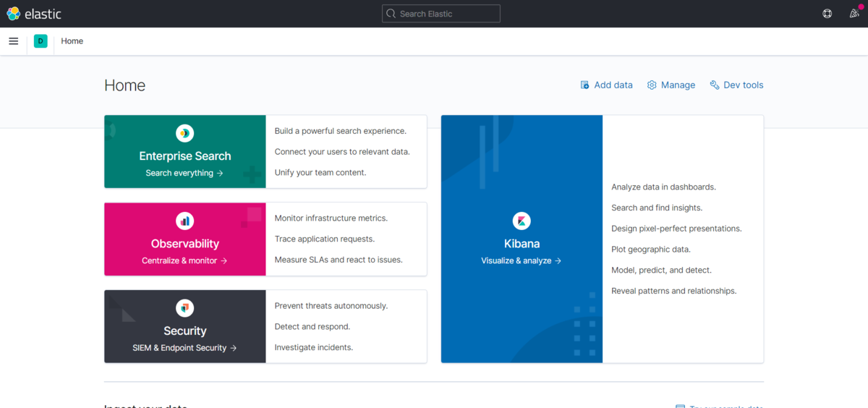Click the Add data icon

(x=584, y=85)
